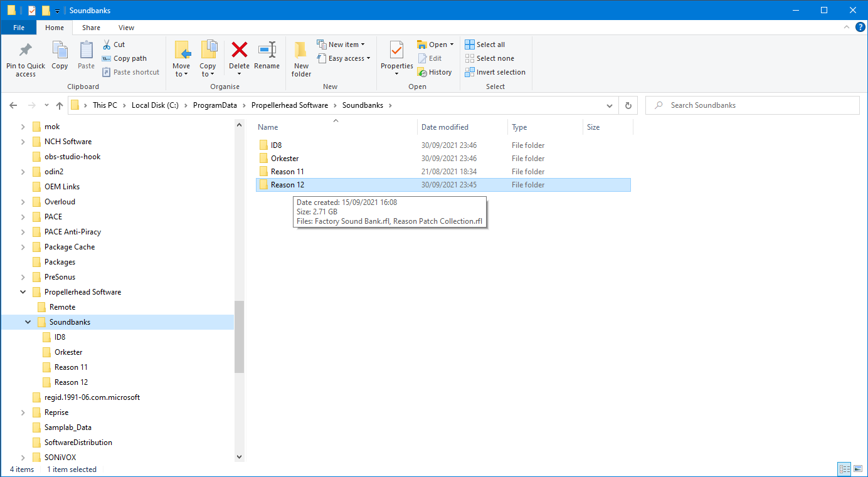Click the Edit button in Open group
Image resolution: width=868 pixels, height=477 pixels.
(430, 58)
